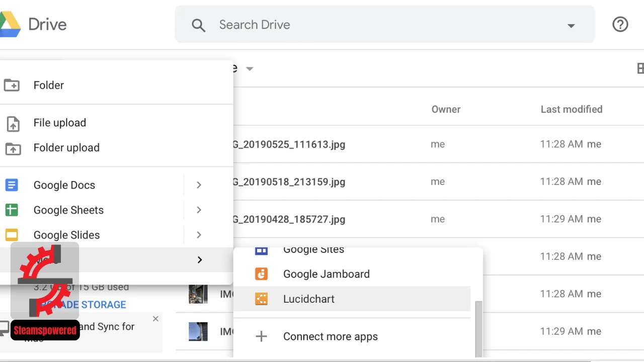Viewport: 644px width, 362px height.
Task: Open the dark building photo thumbnail
Action: (x=198, y=294)
